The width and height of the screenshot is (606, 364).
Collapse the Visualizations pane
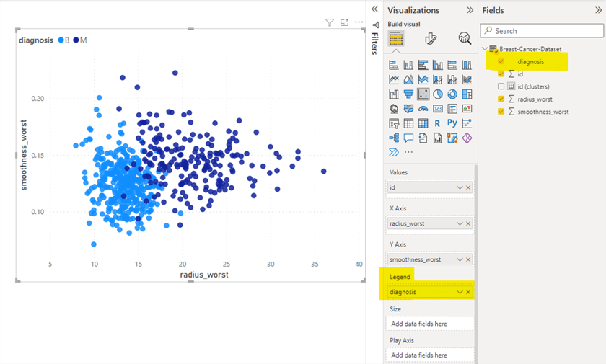point(470,10)
